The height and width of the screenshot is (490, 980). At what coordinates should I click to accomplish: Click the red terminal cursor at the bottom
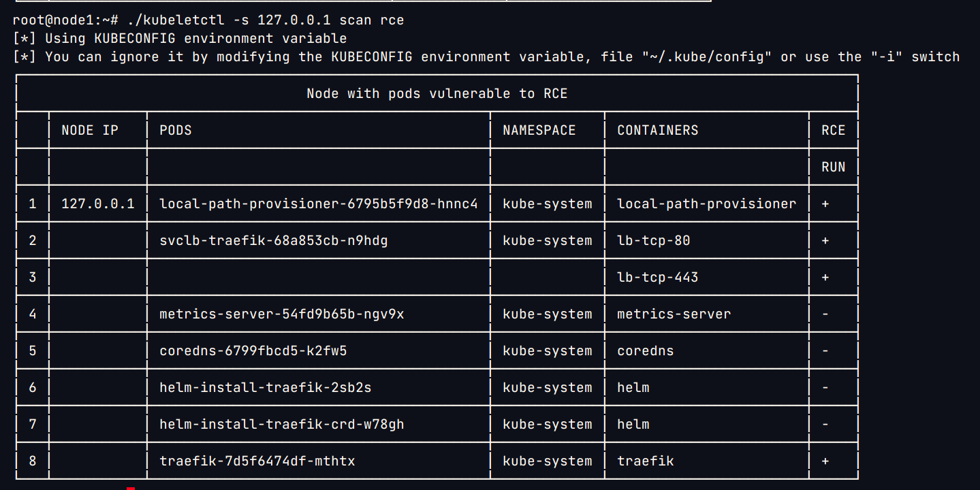[131, 487]
